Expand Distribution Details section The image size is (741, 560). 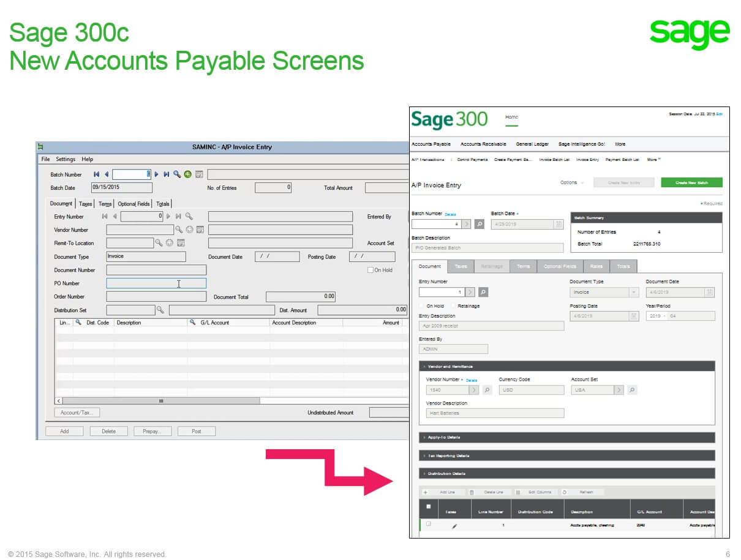568,474
